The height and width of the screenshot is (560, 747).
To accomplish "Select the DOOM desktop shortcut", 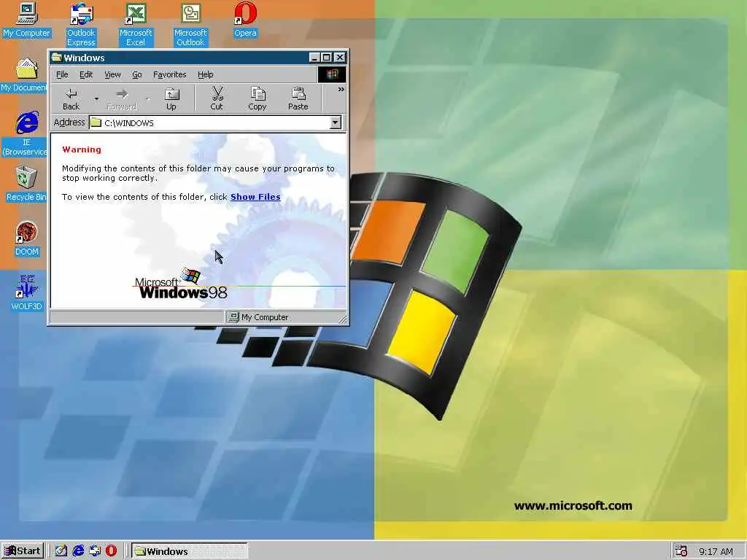I will [x=27, y=238].
